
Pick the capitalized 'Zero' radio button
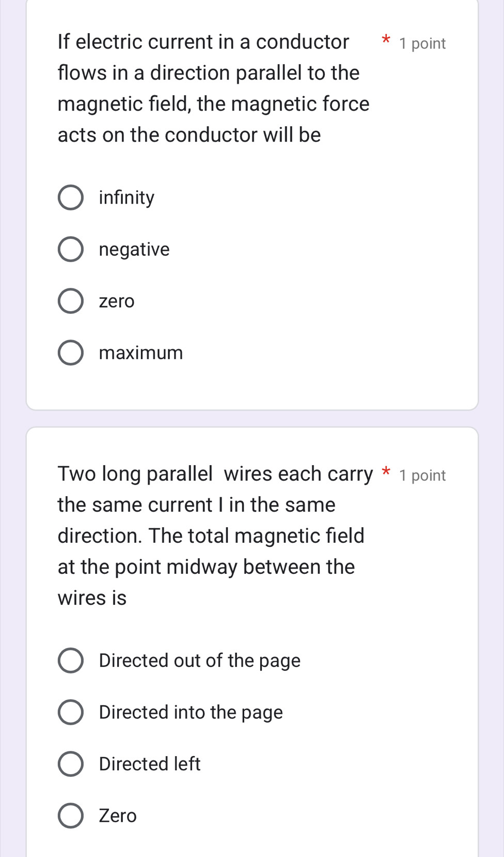tap(70, 816)
